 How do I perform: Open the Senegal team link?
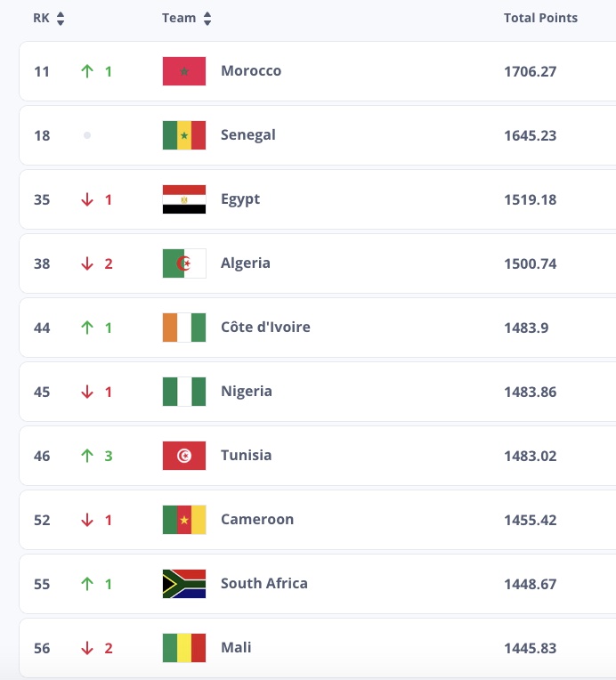(x=248, y=135)
